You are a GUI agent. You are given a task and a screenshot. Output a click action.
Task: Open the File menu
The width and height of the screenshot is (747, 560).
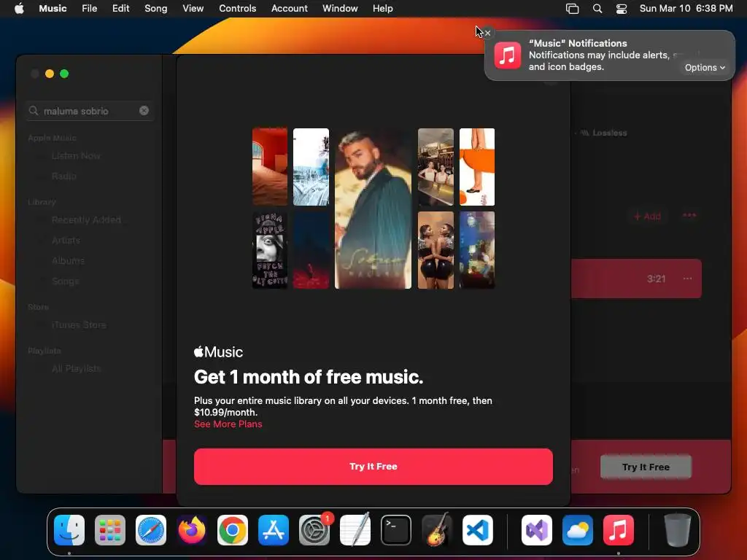[89, 8]
